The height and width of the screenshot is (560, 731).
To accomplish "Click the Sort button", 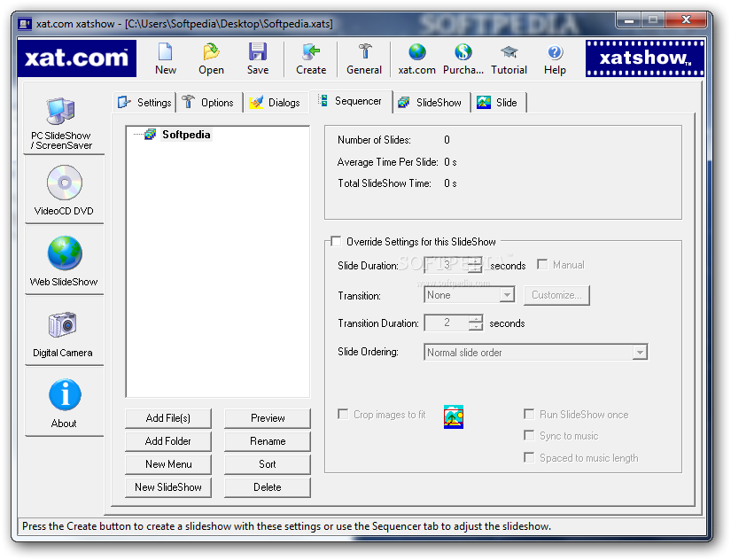I will (267, 464).
